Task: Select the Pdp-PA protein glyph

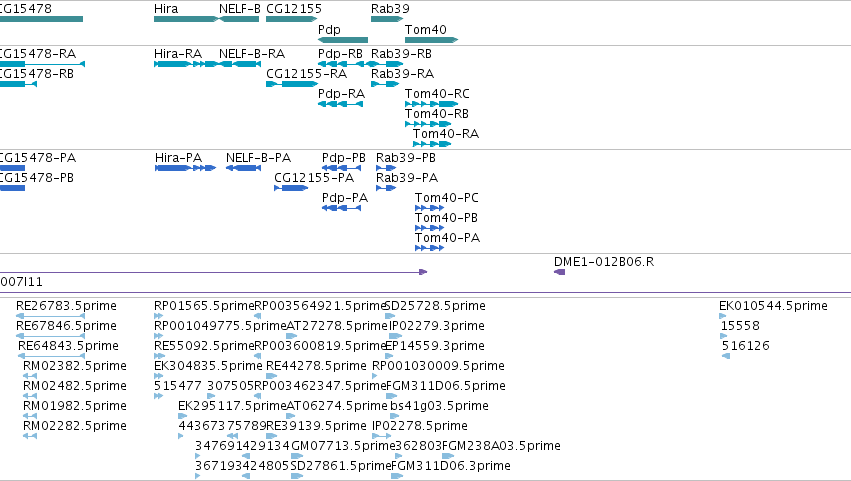Action: pos(341,208)
